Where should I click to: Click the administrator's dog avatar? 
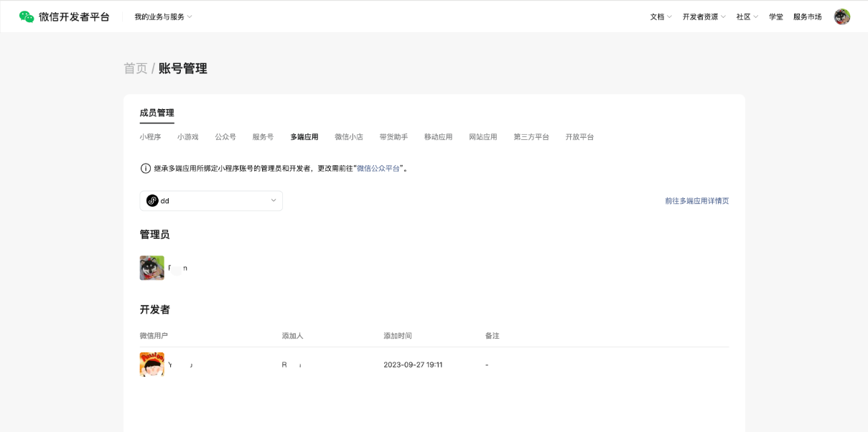click(x=152, y=268)
